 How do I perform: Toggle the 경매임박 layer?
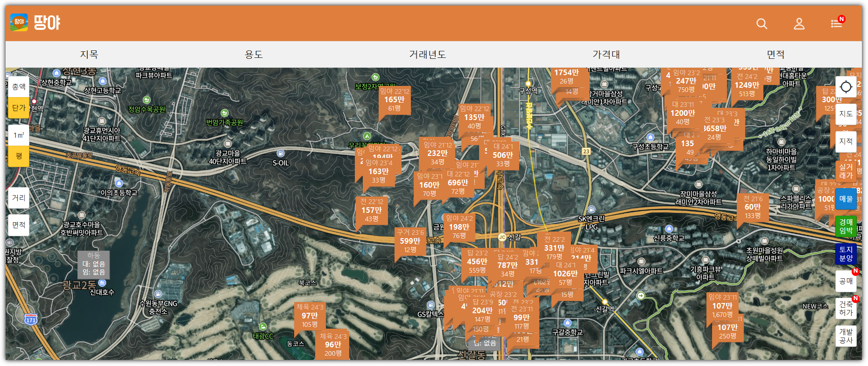846,226
